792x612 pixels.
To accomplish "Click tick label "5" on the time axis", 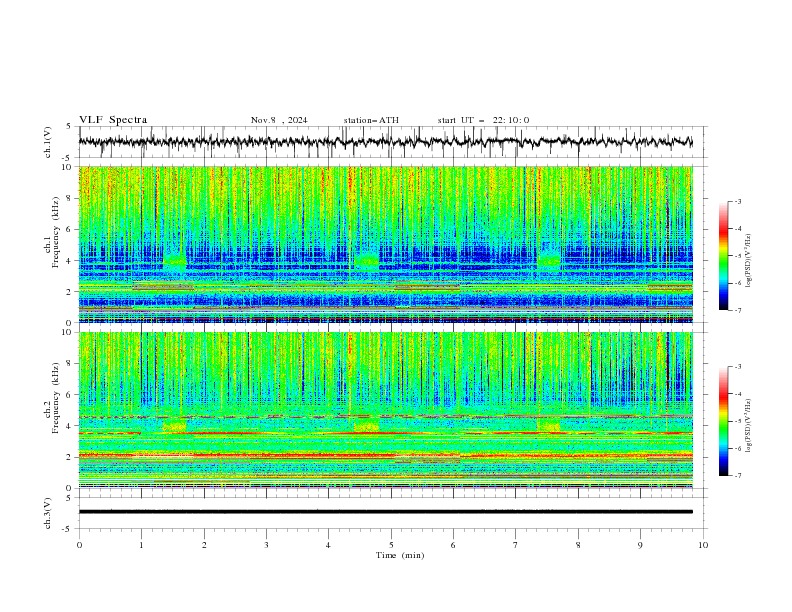I will coord(391,545).
